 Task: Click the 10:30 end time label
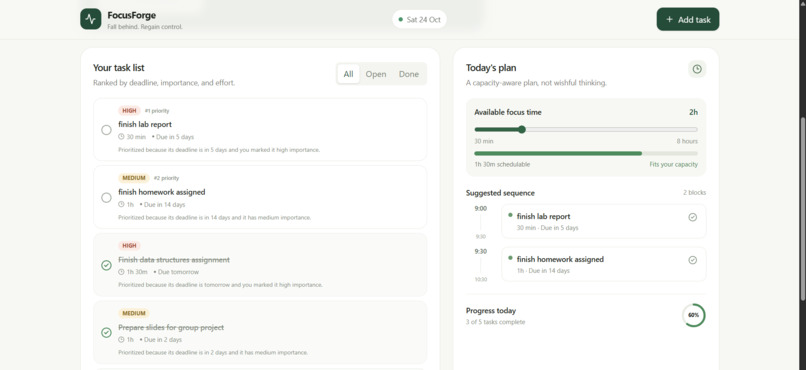click(481, 280)
